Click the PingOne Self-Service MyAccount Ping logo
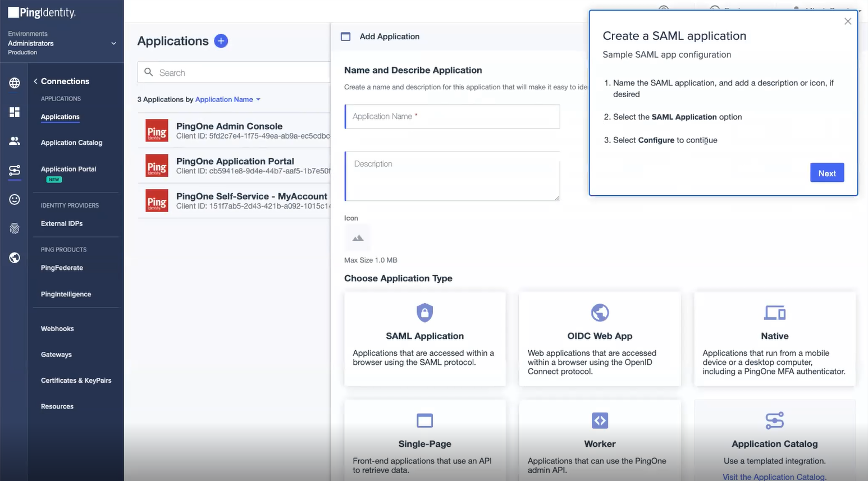Screen dimensions: 868x481 (x=157, y=200)
